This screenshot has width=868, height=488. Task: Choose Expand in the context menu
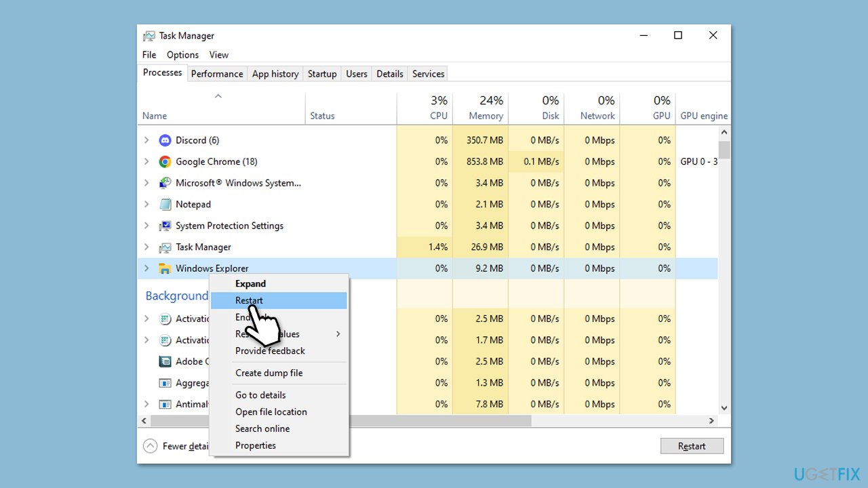pos(279,283)
